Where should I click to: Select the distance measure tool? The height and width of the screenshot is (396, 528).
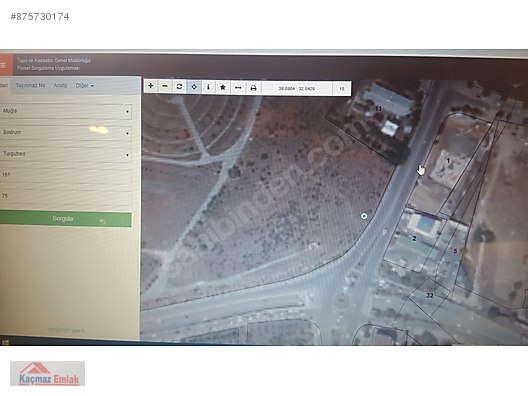(x=238, y=88)
